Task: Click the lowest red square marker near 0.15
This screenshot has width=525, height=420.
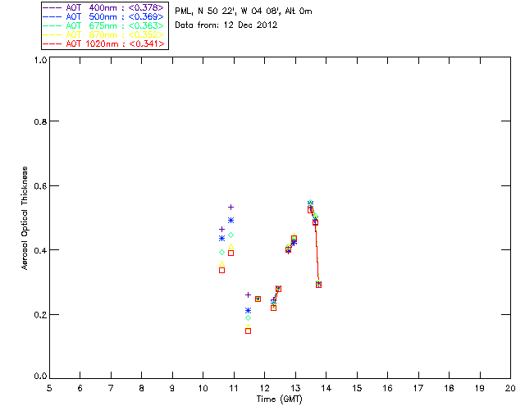Action: (x=248, y=331)
